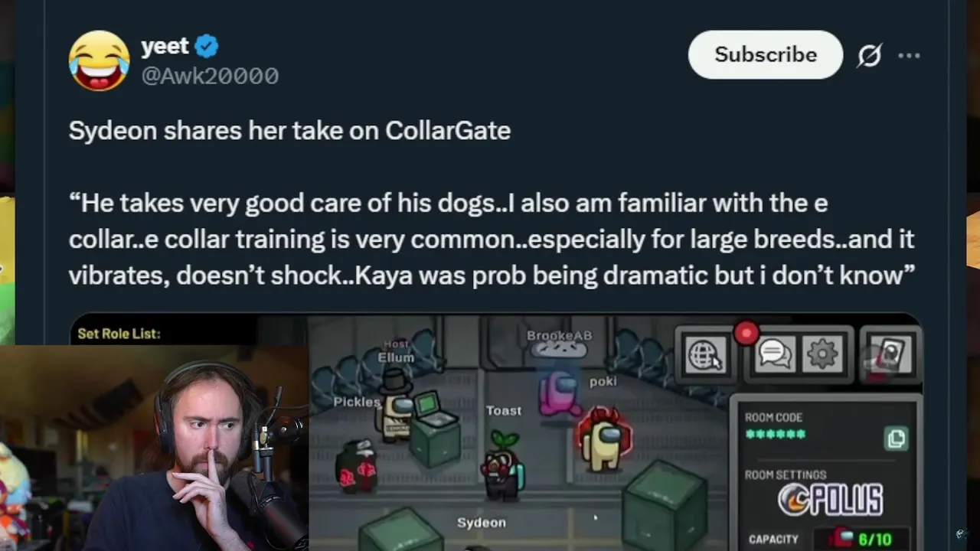This screenshot has width=980, height=551.
Task: Click the Subscribe button
Action: point(766,54)
